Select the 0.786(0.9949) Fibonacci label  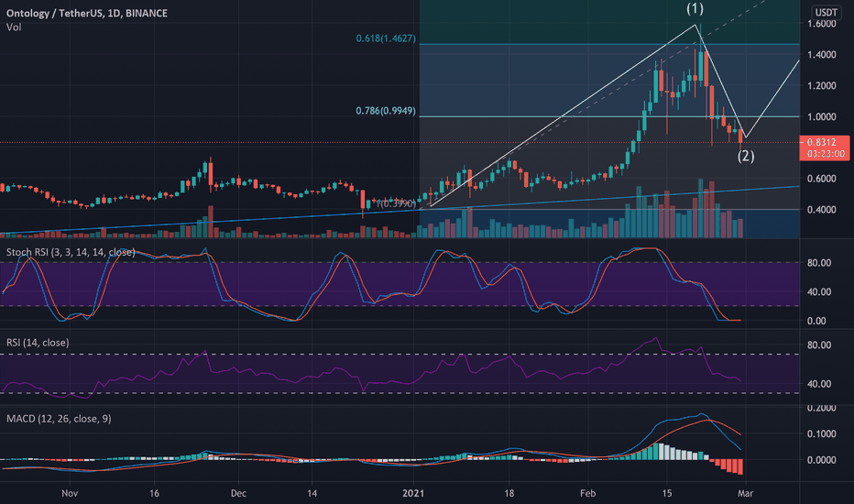(386, 111)
